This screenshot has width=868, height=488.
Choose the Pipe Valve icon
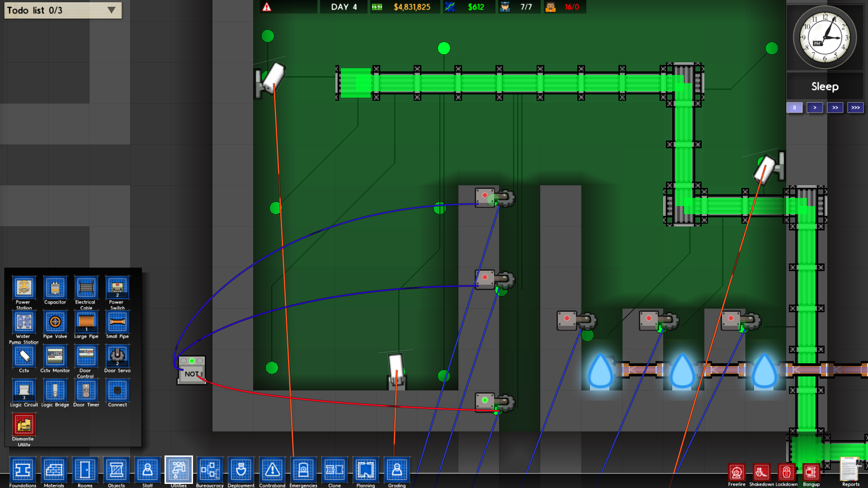point(55,322)
